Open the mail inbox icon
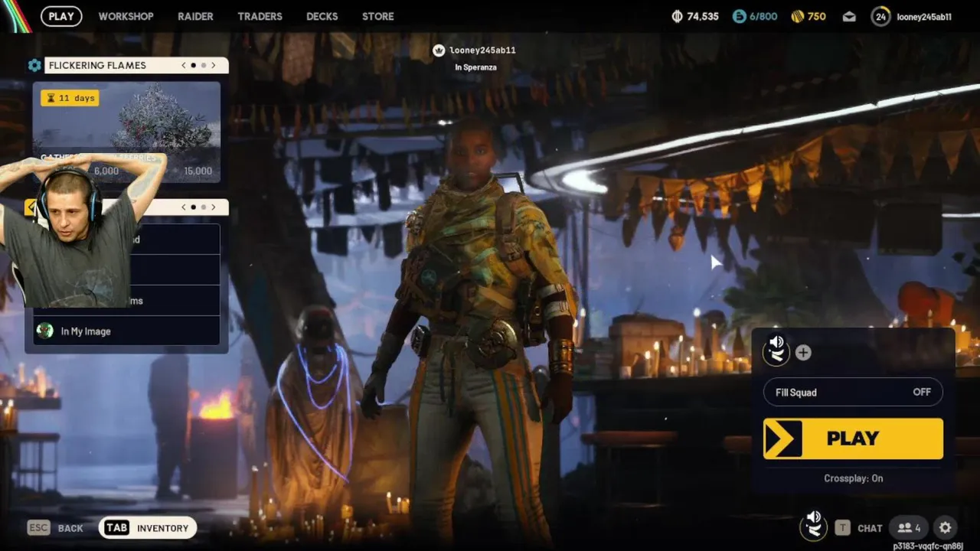 [x=849, y=16]
